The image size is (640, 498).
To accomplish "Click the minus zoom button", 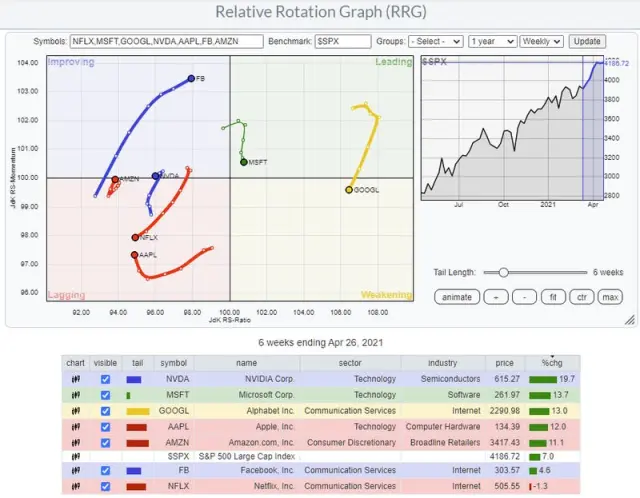I will 524,297.
